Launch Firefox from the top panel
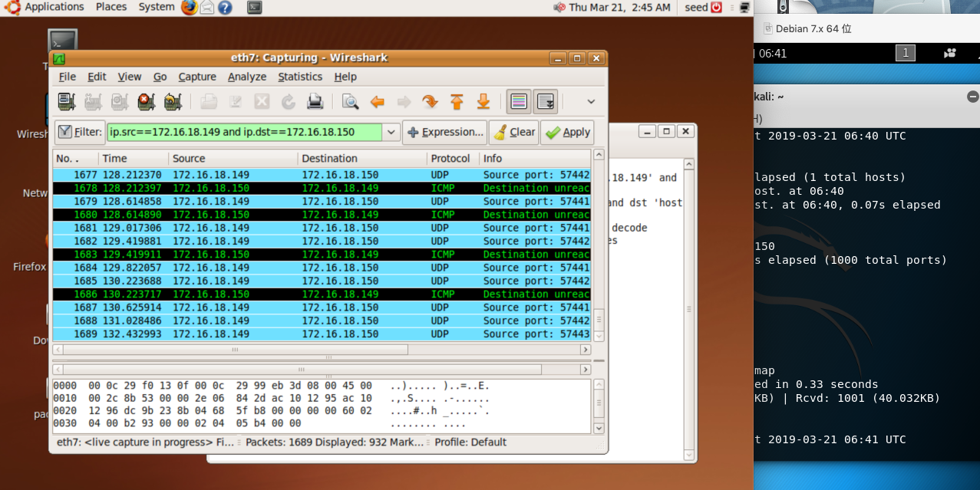The image size is (980, 490). coord(190,7)
